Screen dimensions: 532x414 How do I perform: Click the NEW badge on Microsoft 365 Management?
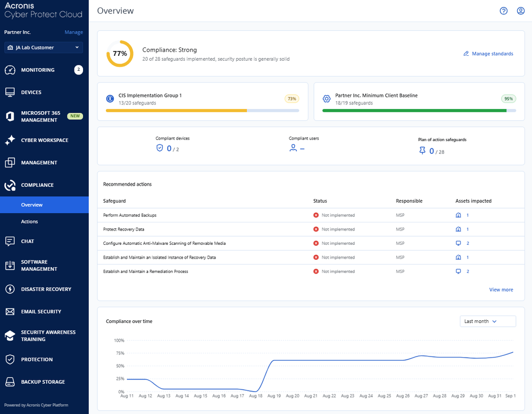click(75, 116)
